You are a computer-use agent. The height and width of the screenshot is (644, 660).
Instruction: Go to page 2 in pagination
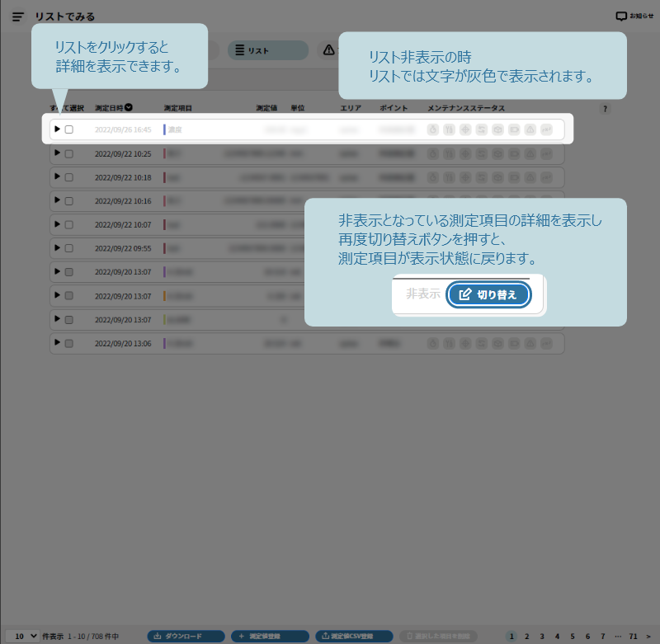point(526,637)
